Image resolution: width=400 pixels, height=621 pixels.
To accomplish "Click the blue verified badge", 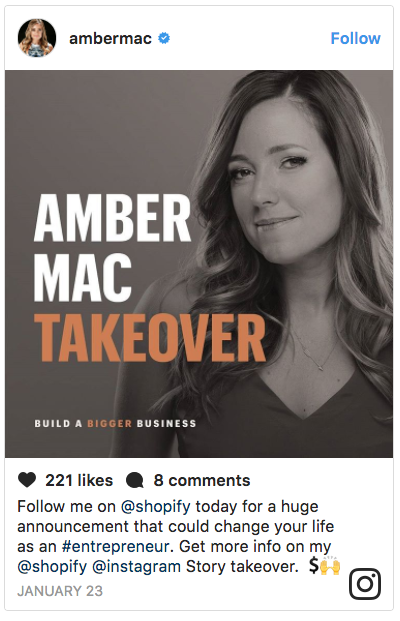I will tap(164, 38).
